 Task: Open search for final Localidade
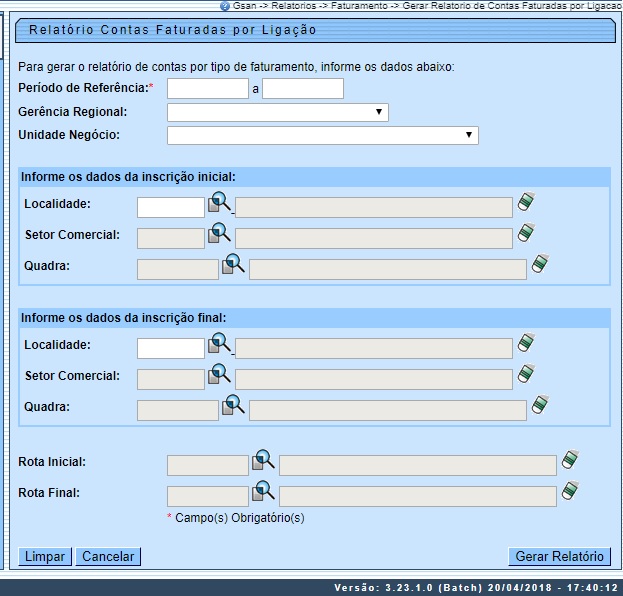(x=219, y=343)
